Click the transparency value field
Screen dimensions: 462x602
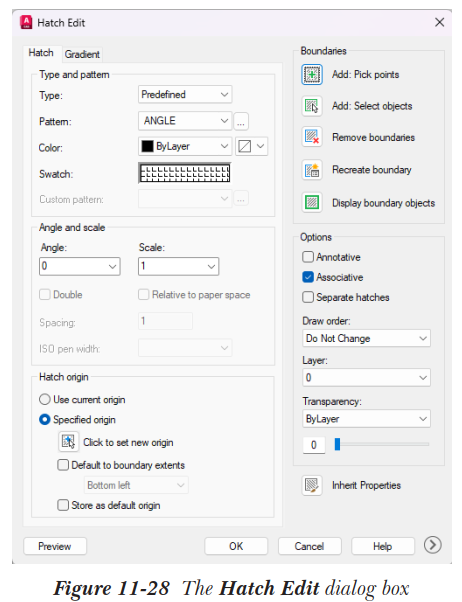pos(314,445)
